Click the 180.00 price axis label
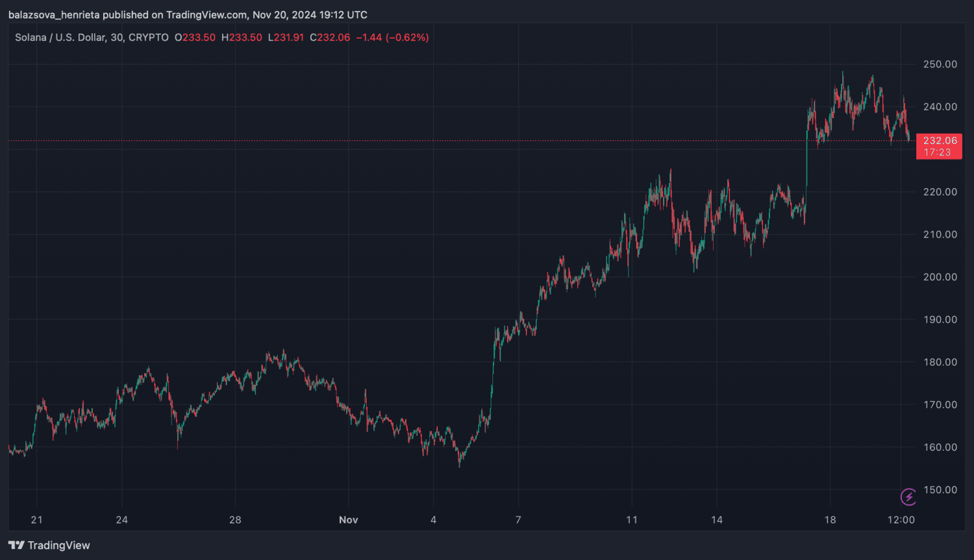The height and width of the screenshot is (560, 974). click(x=940, y=362)
